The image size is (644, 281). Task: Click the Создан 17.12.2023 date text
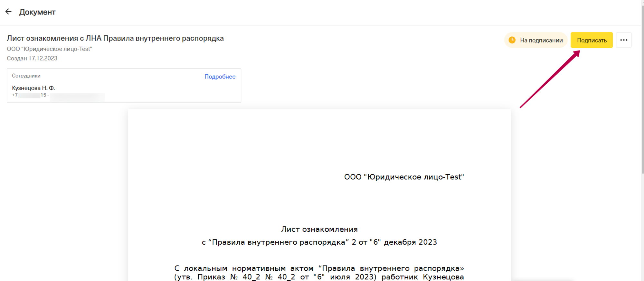tap(32, 58)
